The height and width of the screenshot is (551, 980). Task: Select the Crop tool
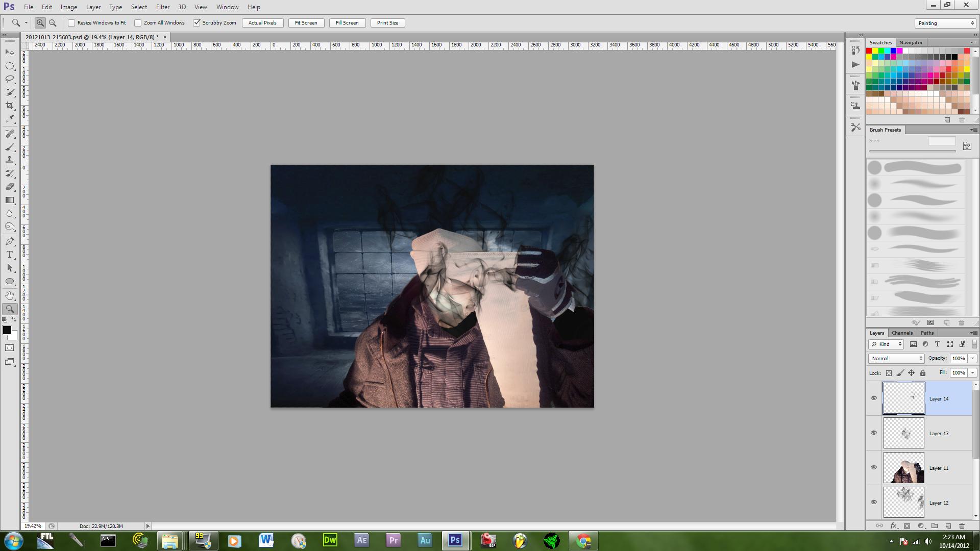(x=10, y=106)
